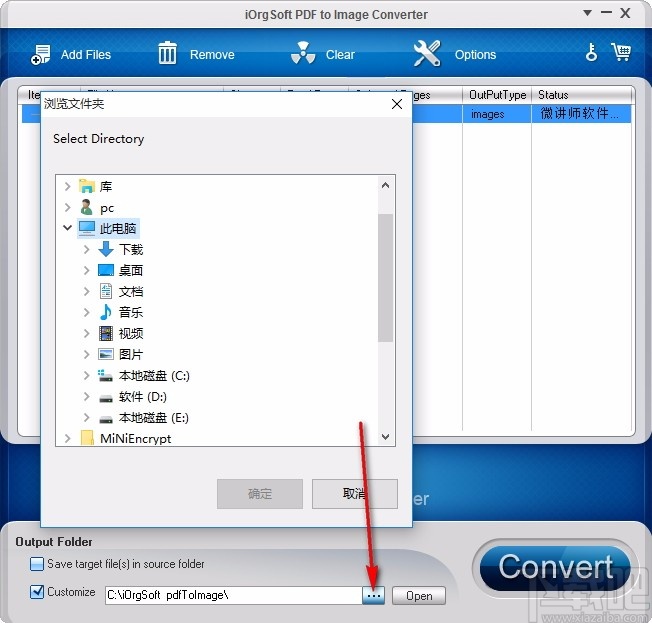The height and width of the screenshot is (623, 652).
Task: Click the OutPutType column header
Action: coord(497,95)
